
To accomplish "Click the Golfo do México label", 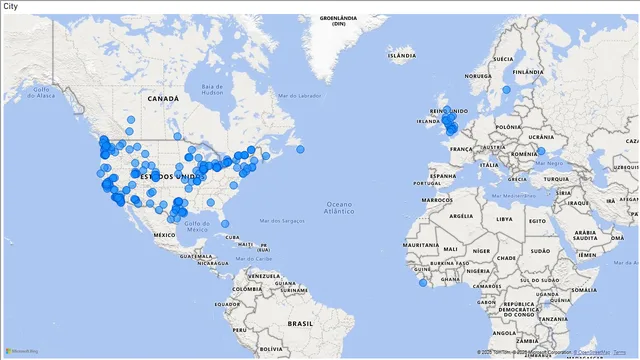I will coord(197,227).
